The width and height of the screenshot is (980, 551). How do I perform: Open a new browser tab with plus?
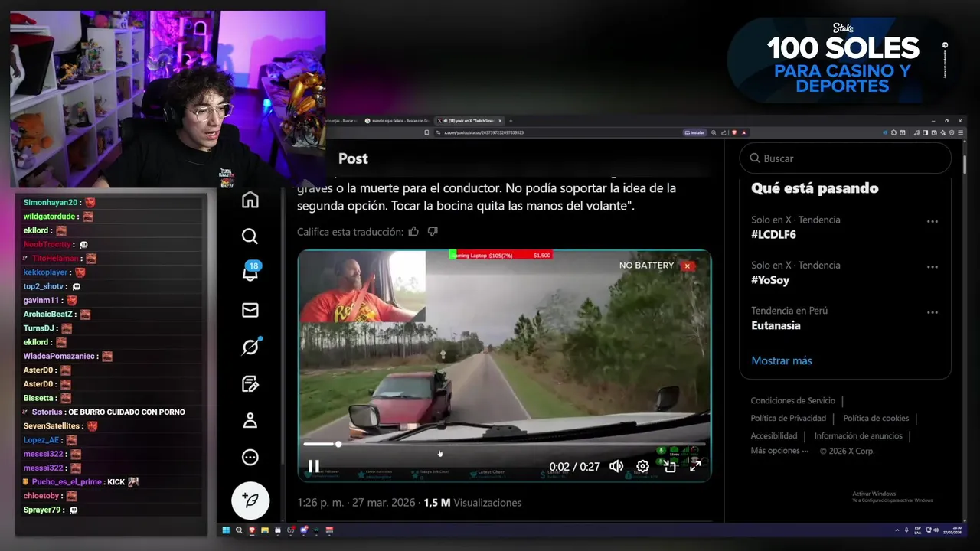[x=511, y=121]
